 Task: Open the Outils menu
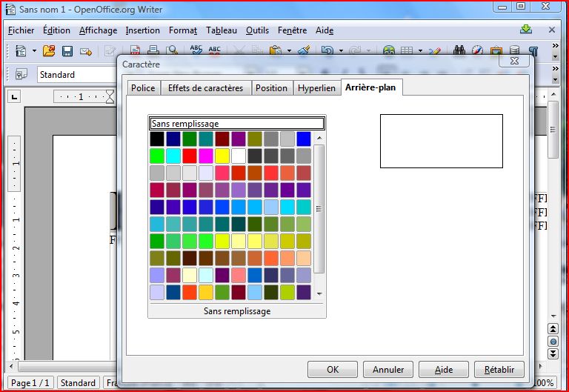tap(257, 30)
